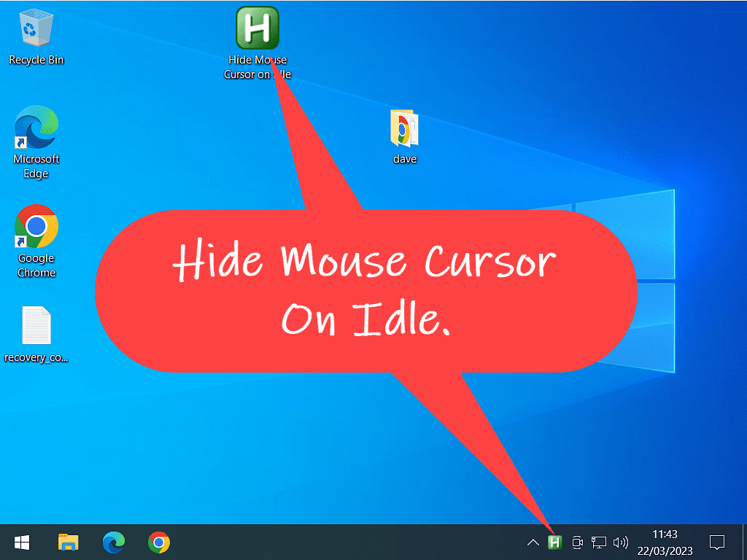Open the volume control speaker icon
Screen dimensions: 747x560
click(x=621, y=542)
